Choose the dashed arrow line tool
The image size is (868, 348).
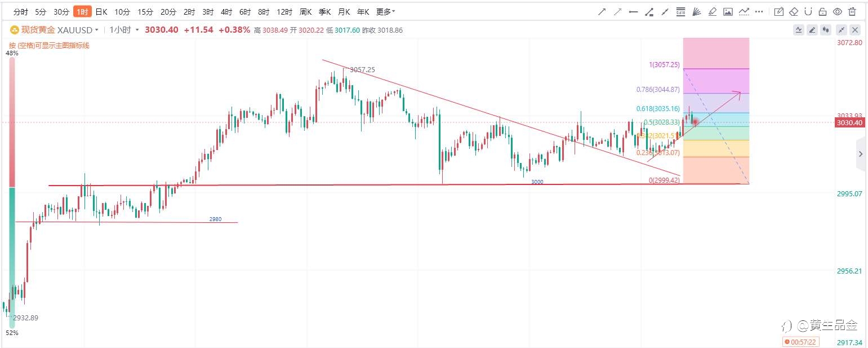tap(618, 11)
